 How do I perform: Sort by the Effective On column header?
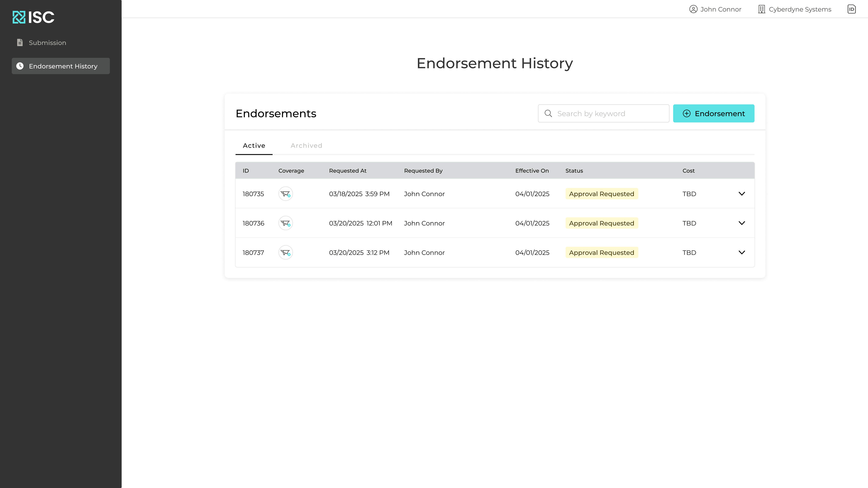[532, 171]
